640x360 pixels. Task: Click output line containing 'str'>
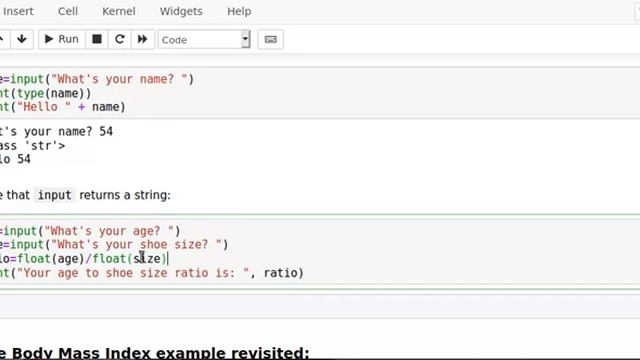(33, 146)
